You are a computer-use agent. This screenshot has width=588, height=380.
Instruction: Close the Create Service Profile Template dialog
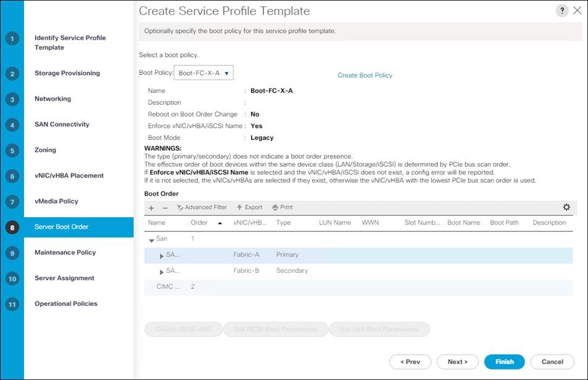578,10
